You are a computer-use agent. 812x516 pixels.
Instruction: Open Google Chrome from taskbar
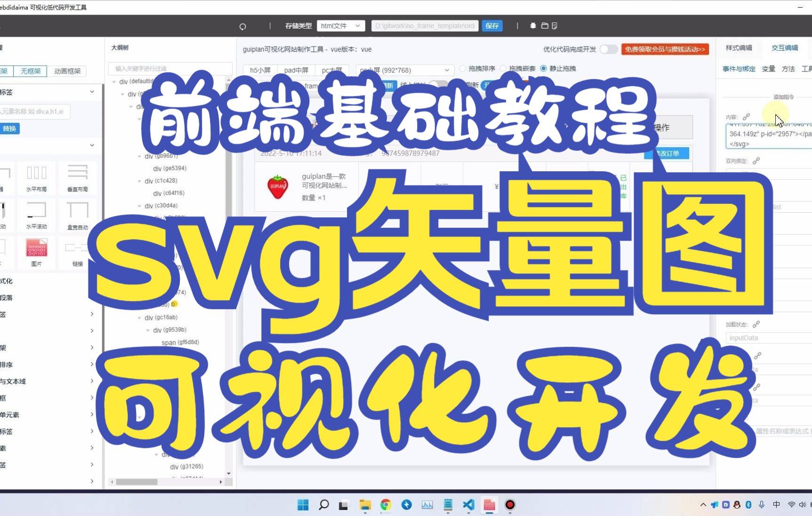click(386, 505)
